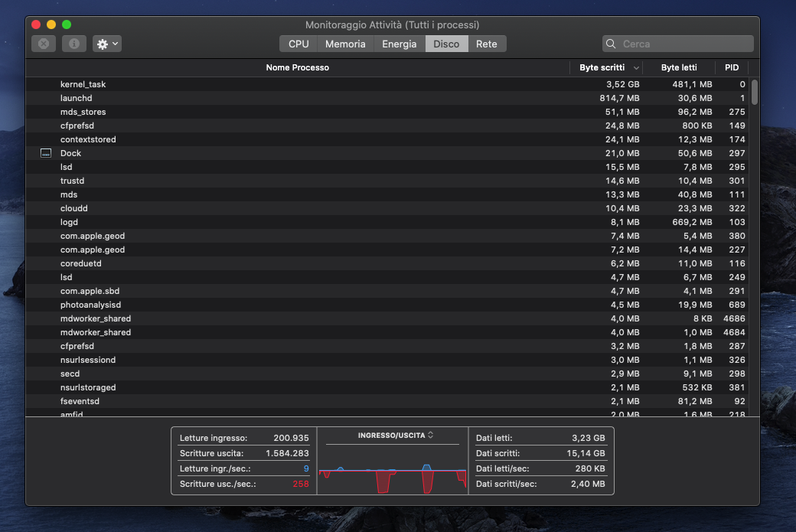This screenshot has width=796, height=532.
Task: Switch to the Memoria tab
Action: [345, 44]
